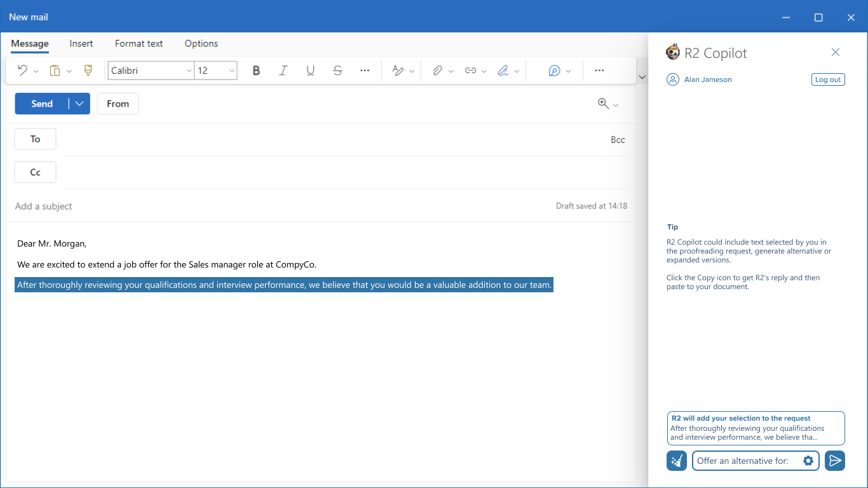
Task: Click the 'Dear Mr. Morgan,' line
Action: click(x=51, y=243)
